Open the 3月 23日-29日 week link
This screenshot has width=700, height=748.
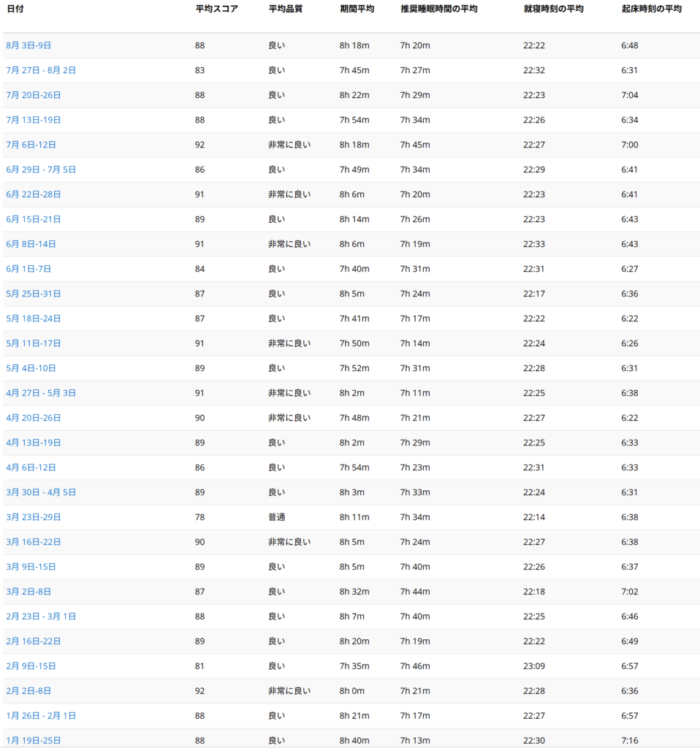coord(34,517)
